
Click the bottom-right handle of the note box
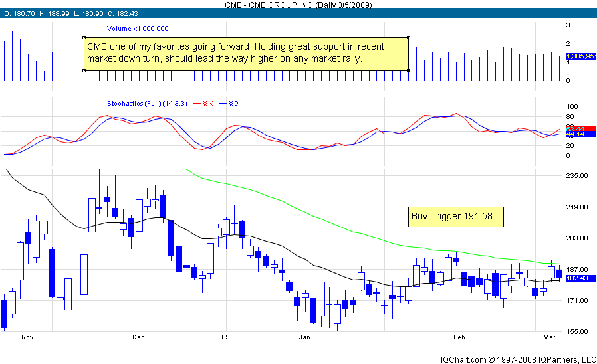(409, 70)
